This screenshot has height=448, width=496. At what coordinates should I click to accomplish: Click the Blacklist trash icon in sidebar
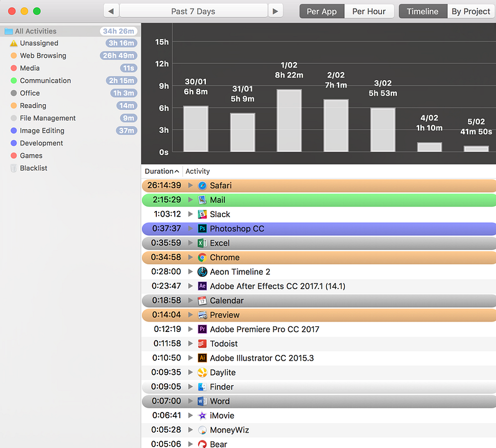[14, 168]
